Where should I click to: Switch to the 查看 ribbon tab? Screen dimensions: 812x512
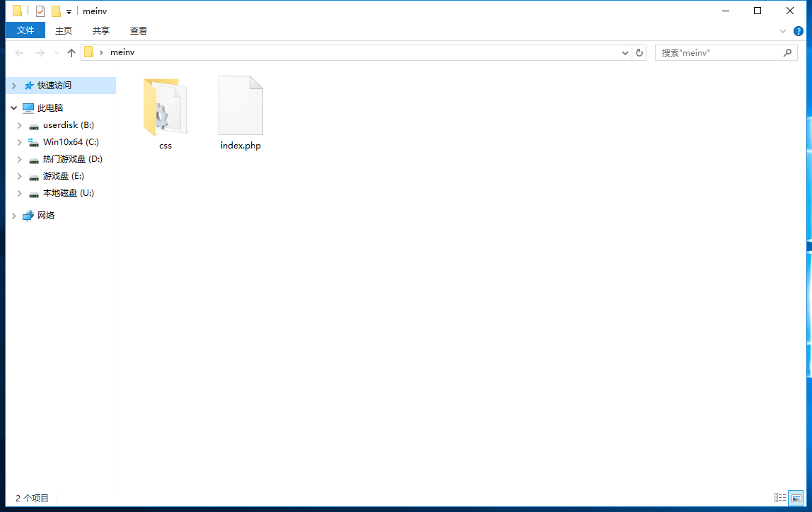pyautogui.click(x=139, y=31)
